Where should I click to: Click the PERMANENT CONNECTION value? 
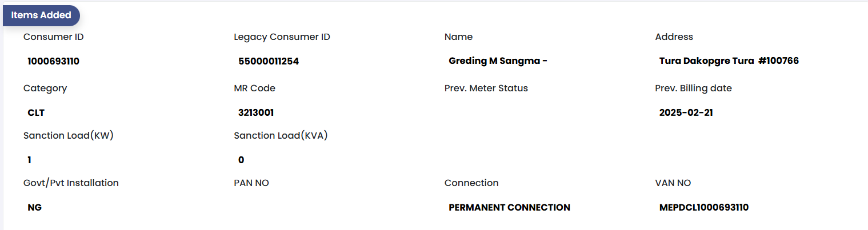(x=509, y=208)
